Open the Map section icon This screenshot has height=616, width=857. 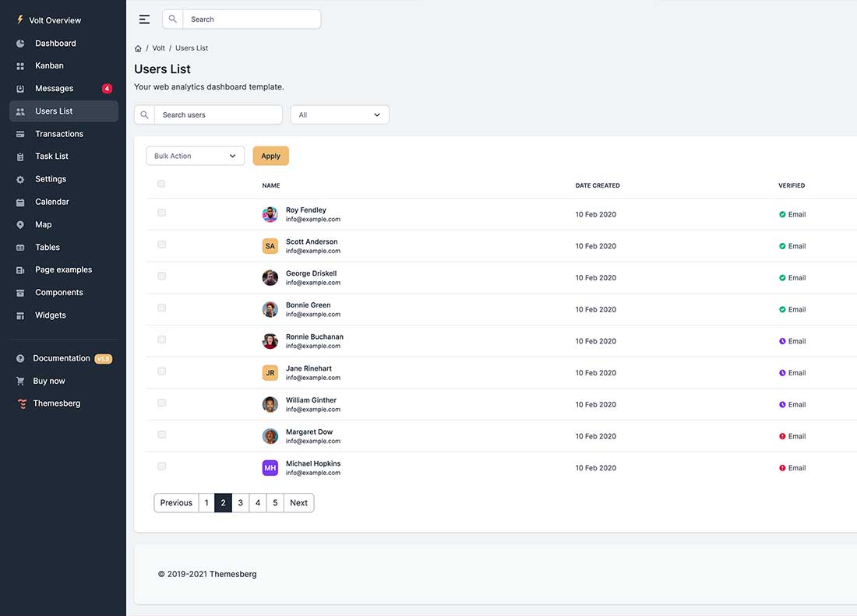19,224
